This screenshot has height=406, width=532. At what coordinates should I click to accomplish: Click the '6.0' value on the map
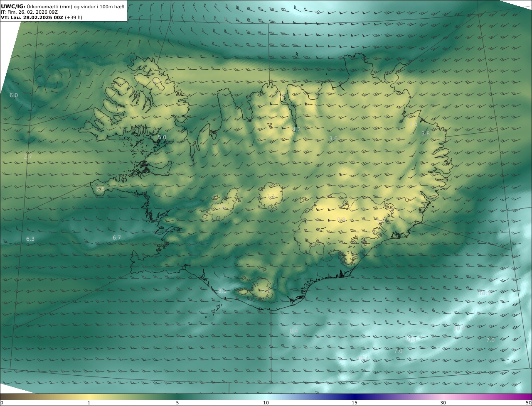(14, 95)
